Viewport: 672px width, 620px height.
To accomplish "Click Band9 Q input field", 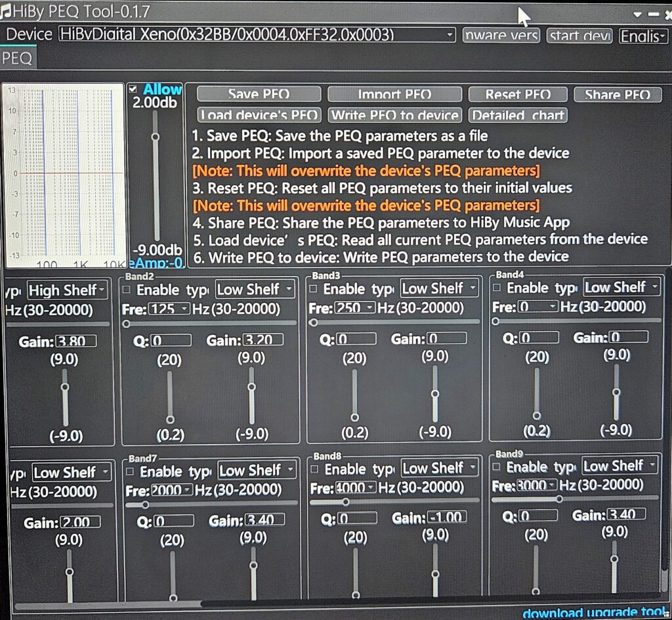I will [538, 516].
